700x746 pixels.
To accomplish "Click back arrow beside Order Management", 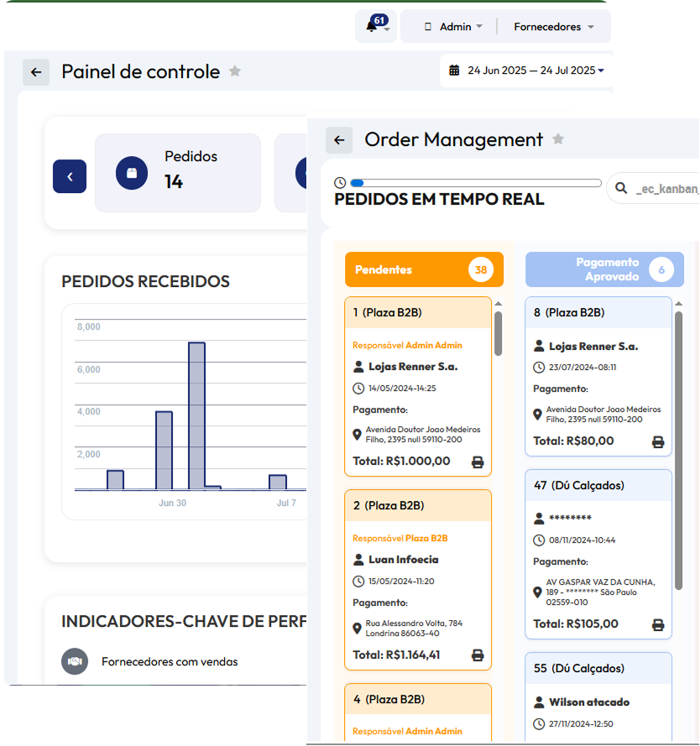I will pyautogui.click(x=339, y=140).
